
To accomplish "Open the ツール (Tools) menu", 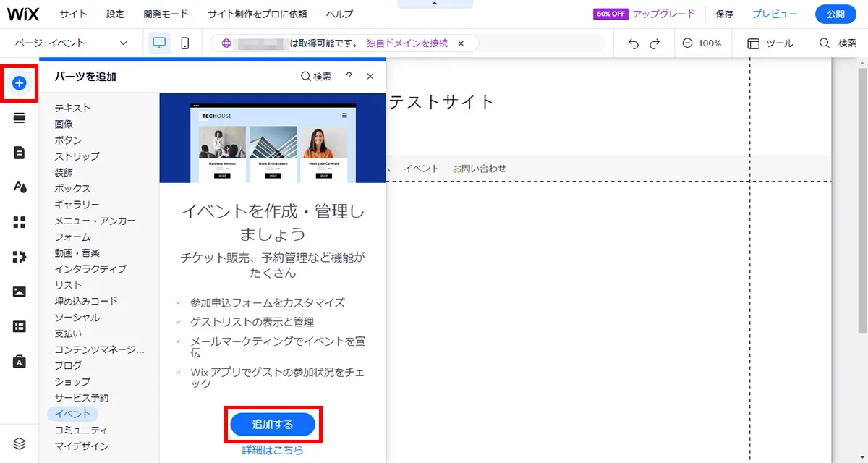I will [x=770, y=43].
